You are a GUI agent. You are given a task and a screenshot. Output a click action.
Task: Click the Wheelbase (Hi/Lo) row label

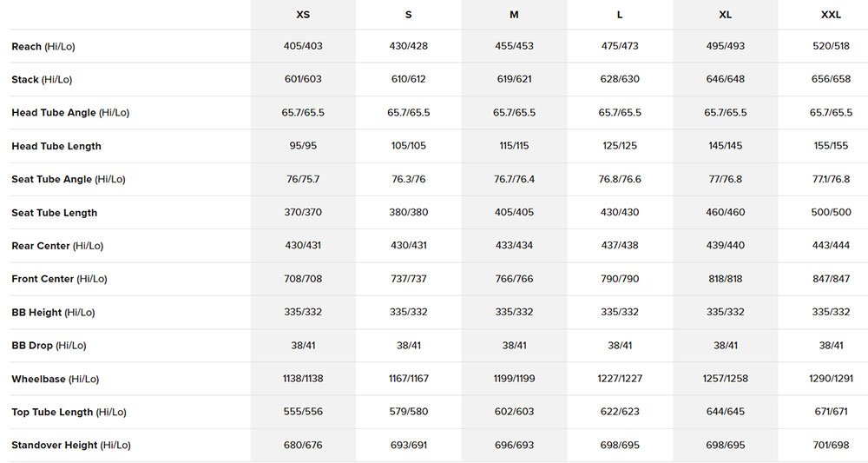pos(56,380)
